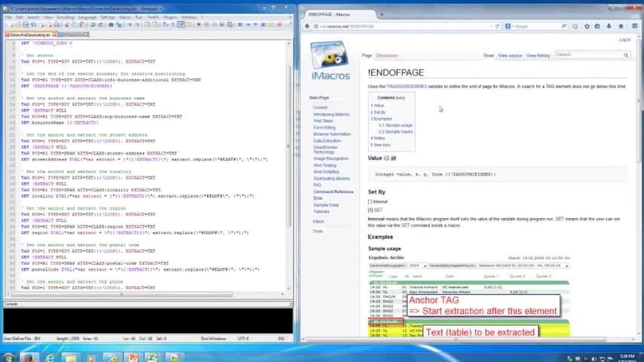Click the Save Recorded Macro icon
The height and width of the screenshot is (362, 644).
[229, 25]
